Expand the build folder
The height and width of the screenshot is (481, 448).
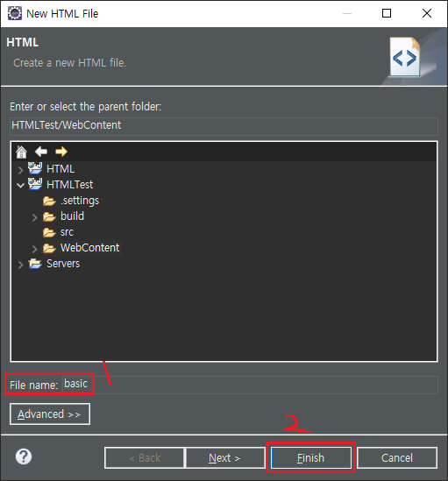(x=35, y=217)
